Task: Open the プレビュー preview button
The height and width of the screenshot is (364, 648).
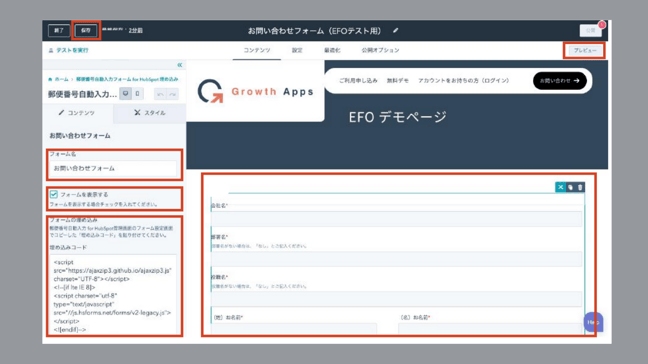Action: coord(584,50)
